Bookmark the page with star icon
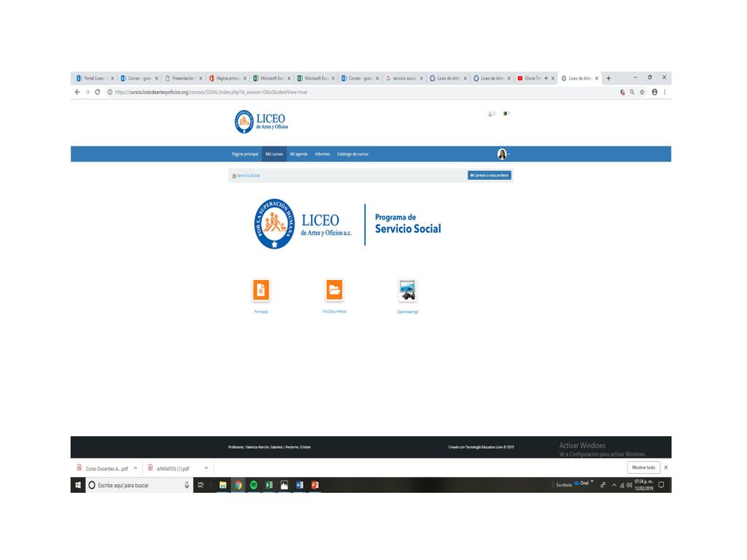 click(x=642, y=92)
